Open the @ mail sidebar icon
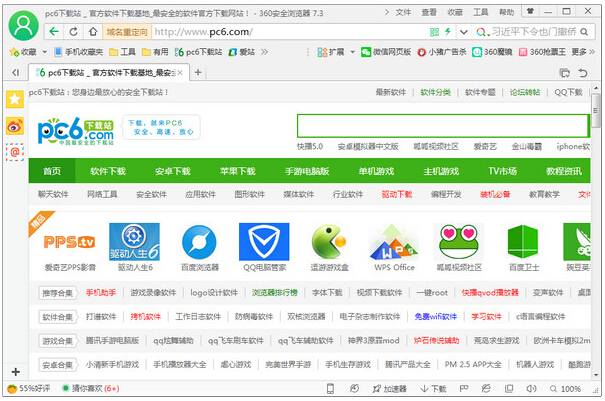 tap(15, 152)
